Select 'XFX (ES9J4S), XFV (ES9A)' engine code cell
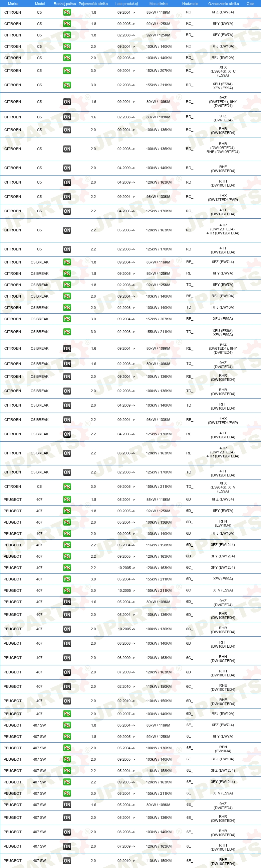This screenshot has width=261, height=868. click(x=223, y=487)
